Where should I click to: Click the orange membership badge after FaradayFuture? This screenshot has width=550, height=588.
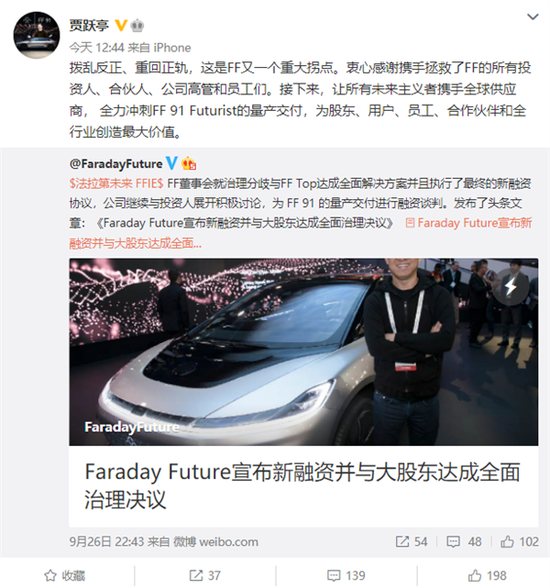pos(189,164)
